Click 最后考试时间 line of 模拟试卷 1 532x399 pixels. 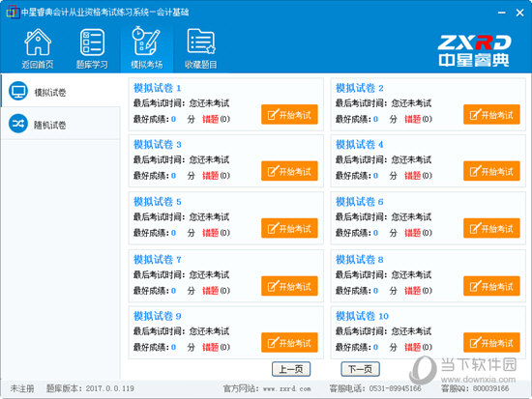181,103
